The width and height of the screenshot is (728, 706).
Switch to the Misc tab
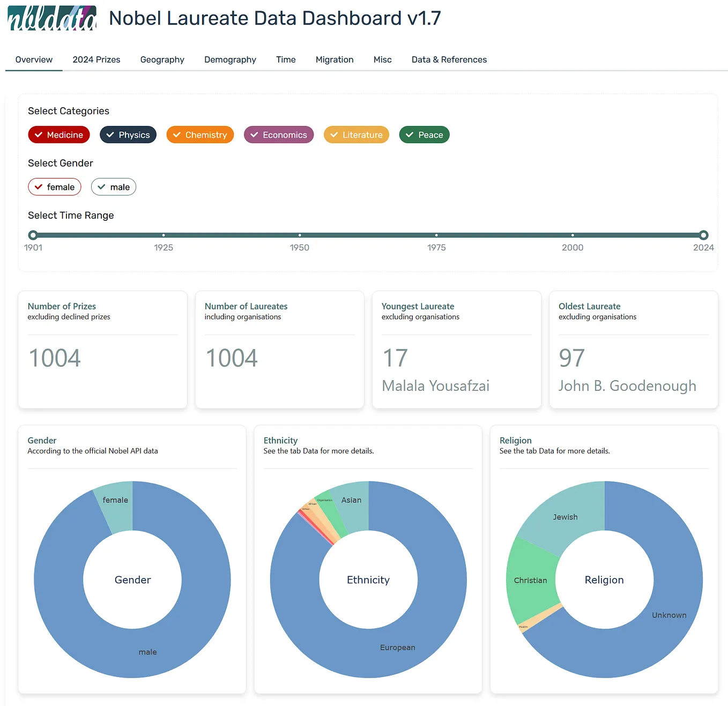click(x=382, y=60)
